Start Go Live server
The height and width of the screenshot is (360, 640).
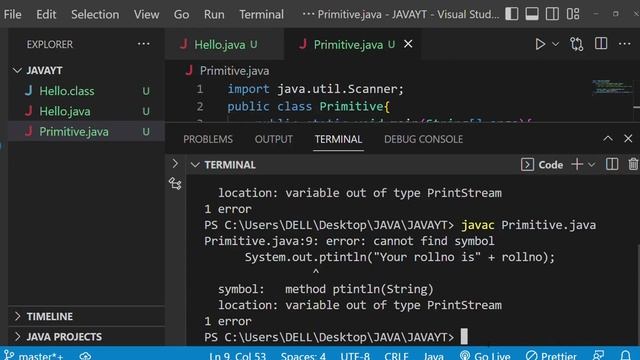click(485, 356)
